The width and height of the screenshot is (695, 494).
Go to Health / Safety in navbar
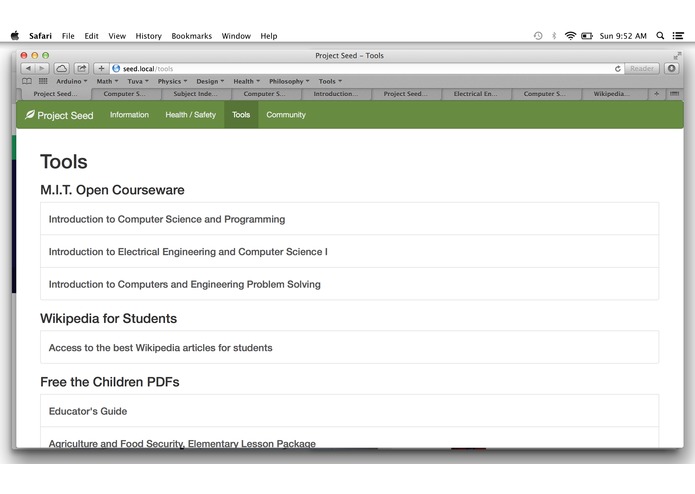pos(191,115)
